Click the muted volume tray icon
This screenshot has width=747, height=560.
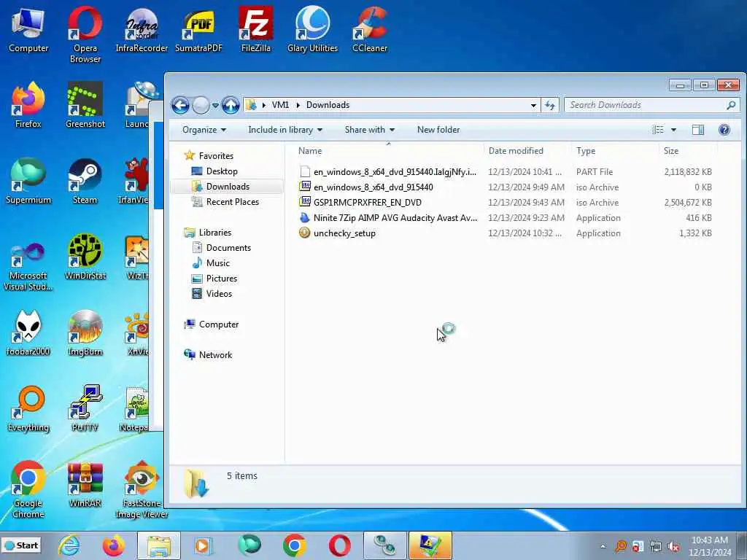[673, 546]
